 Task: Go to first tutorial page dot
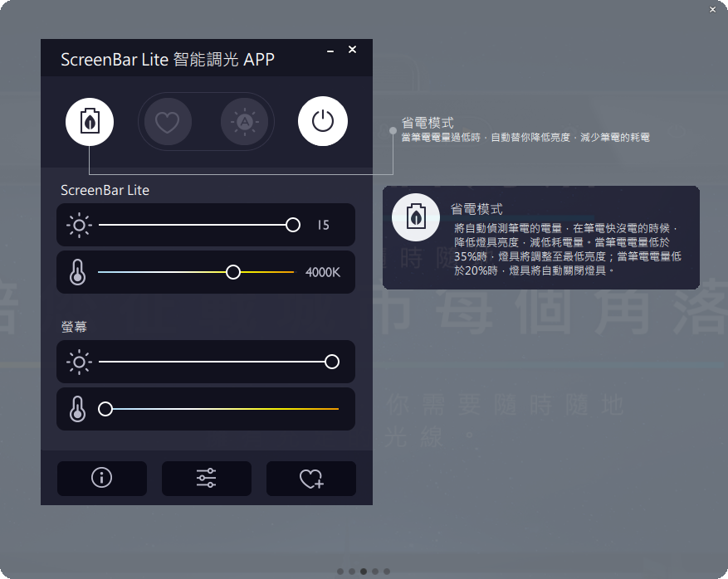tap(340, 572)
